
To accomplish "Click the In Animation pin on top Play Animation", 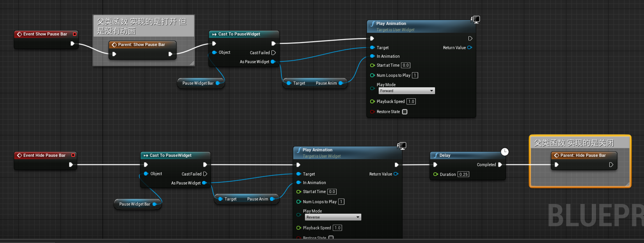I will tap(372, 56).
